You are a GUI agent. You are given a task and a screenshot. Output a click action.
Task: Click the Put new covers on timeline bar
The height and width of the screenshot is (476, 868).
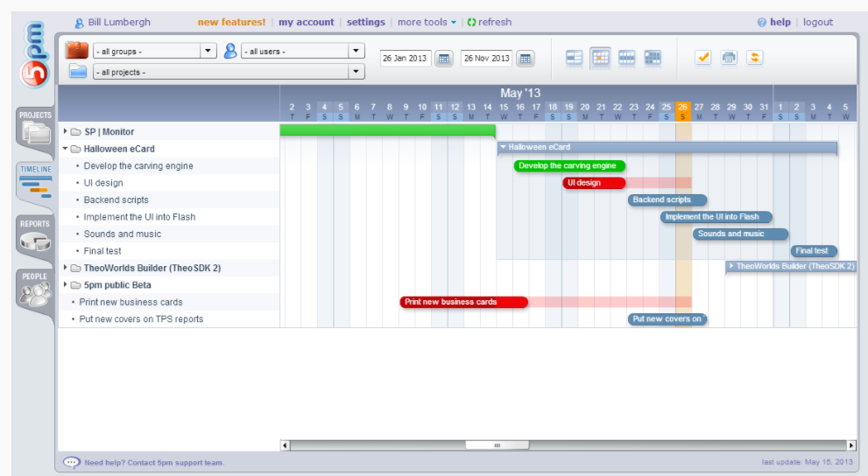[667, 319]
